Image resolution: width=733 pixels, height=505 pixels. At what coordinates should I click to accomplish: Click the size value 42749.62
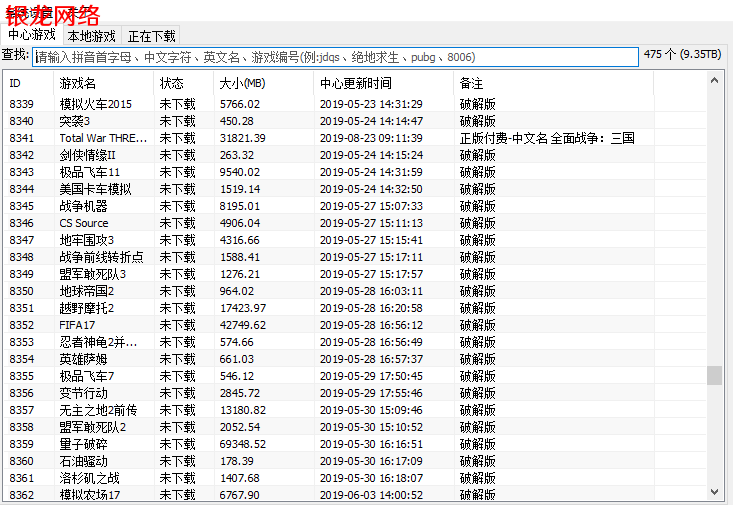pos(243,325)
